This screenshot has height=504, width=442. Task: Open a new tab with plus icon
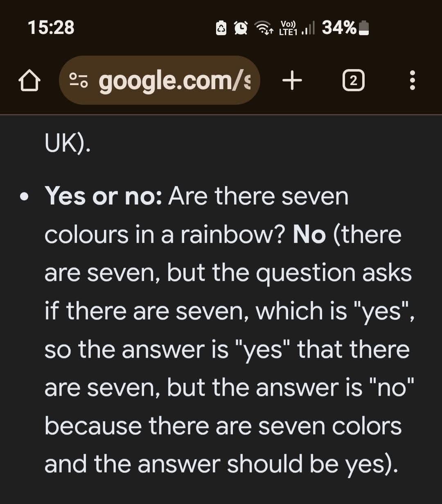pyautogui.click(x=292, y=81)
